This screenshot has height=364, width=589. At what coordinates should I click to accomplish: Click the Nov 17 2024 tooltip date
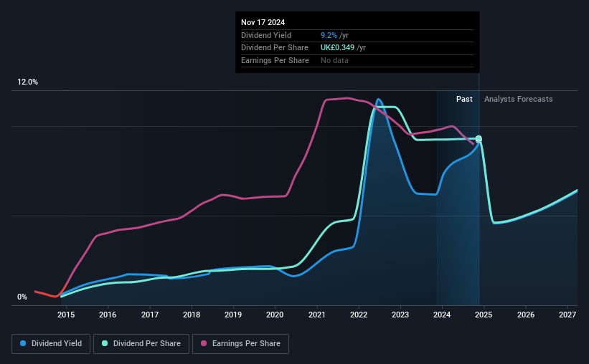pyautogui.click(x=263, y=22)
